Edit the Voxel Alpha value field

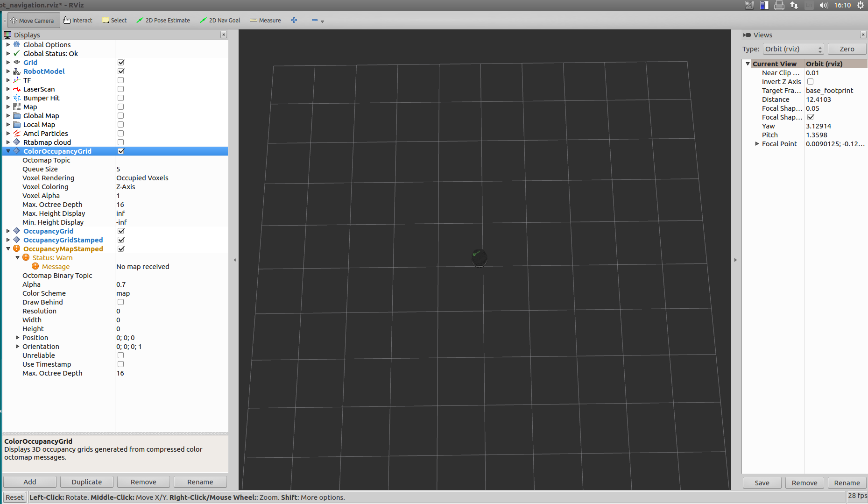154,195
